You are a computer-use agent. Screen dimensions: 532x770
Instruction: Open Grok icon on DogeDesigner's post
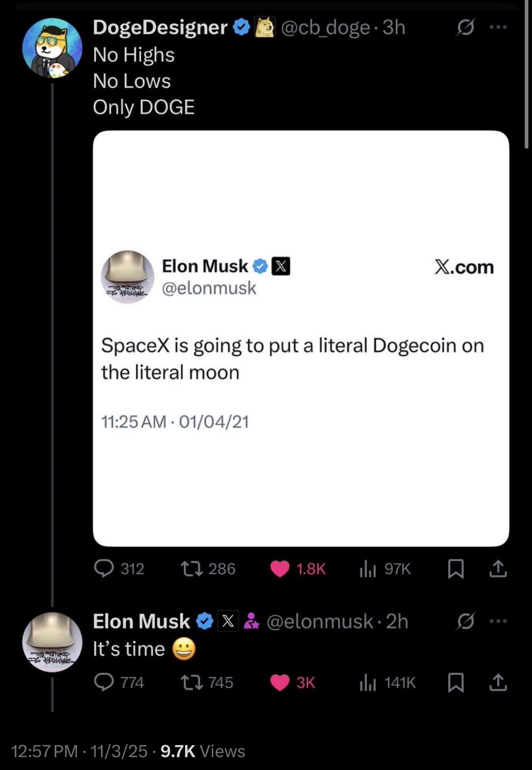465,27
